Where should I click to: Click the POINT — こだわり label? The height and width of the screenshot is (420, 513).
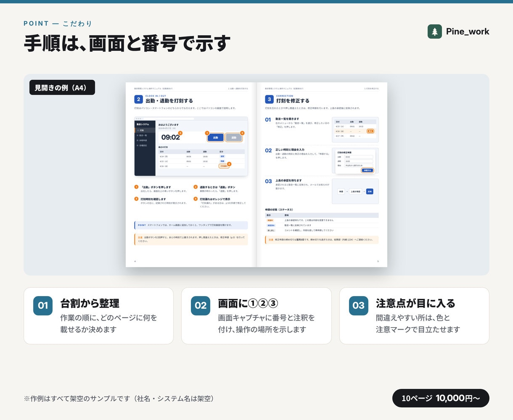tap(58, 24)
